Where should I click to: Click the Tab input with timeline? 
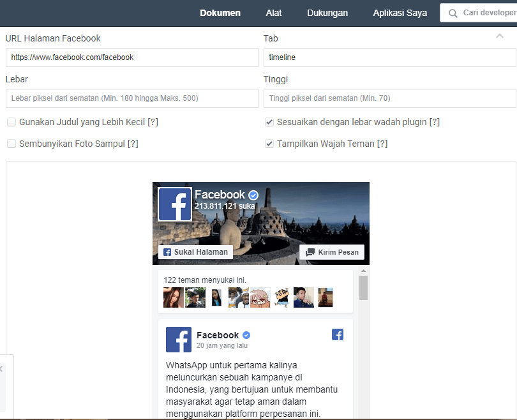click(390, 57)
